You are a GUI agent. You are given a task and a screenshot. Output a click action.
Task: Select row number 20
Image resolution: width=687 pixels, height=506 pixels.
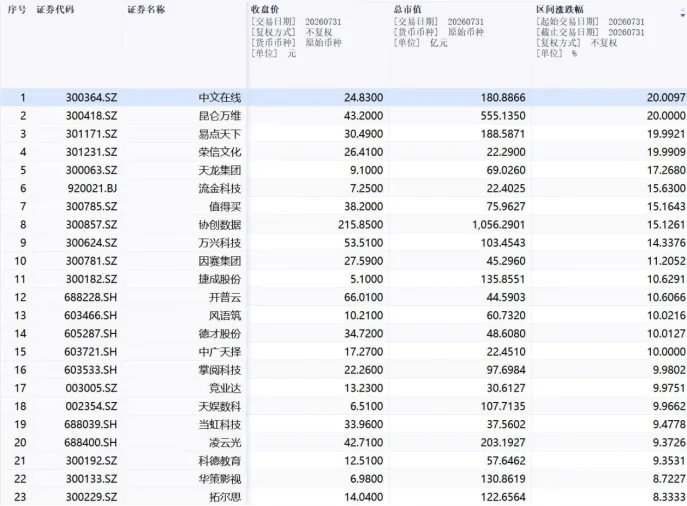coord(20,443)
